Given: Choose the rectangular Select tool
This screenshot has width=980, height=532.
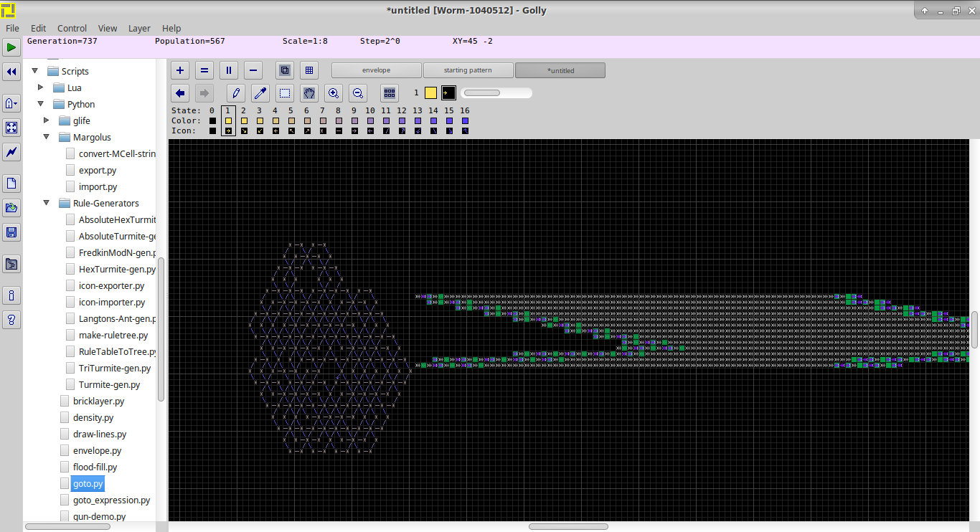Looking at the screenshot, I should (x=285, y=93).
